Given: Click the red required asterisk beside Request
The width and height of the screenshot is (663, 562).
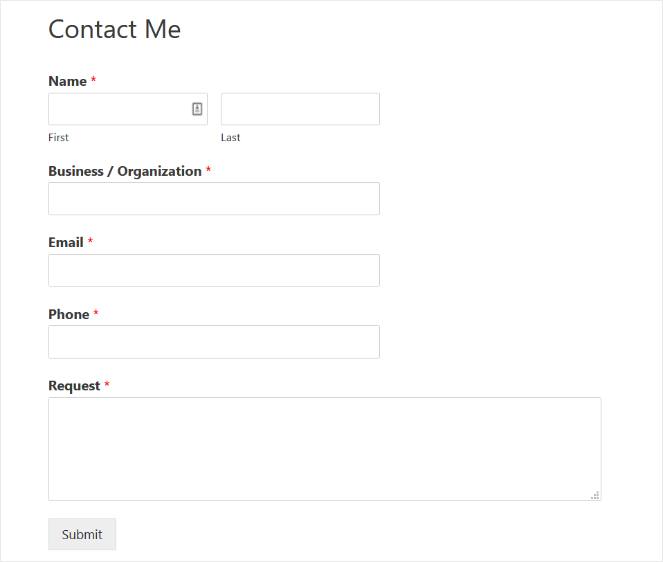Looking at the screenshot, I should (x=107, y=386).
